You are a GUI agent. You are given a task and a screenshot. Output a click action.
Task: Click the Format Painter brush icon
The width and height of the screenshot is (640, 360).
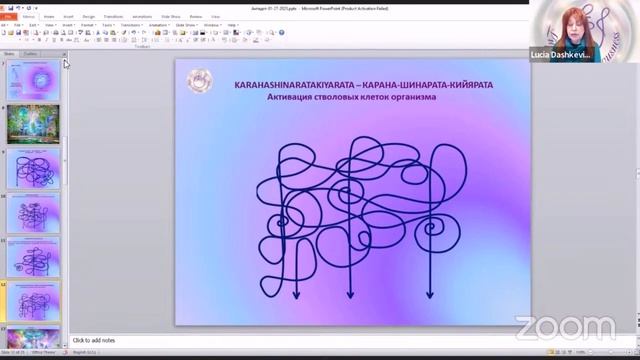tap(124, 33)
